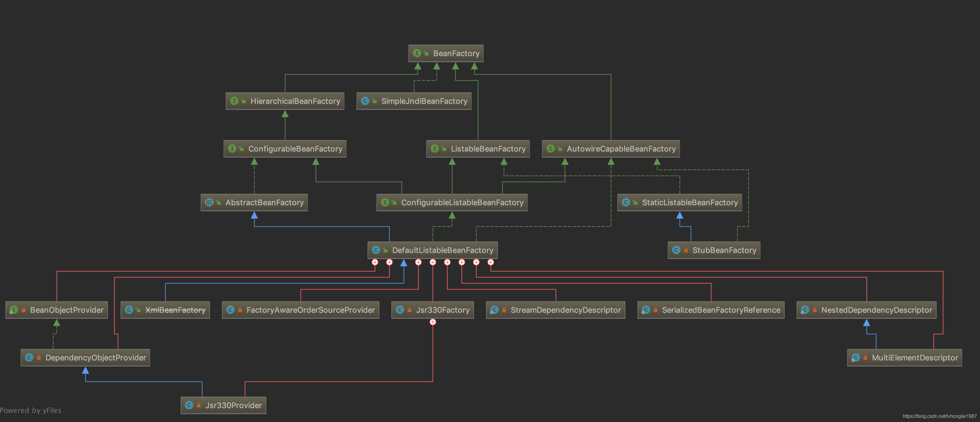This screenshot has height=422, width=980.
Task: Click the class icon on StubBeanFactory
Action: coord(676,250)
